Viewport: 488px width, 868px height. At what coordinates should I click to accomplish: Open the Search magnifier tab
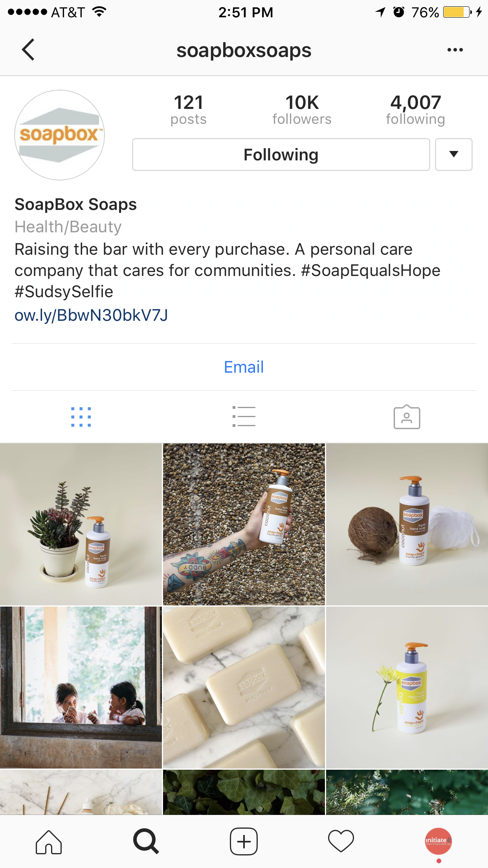[x=146, y=842]
